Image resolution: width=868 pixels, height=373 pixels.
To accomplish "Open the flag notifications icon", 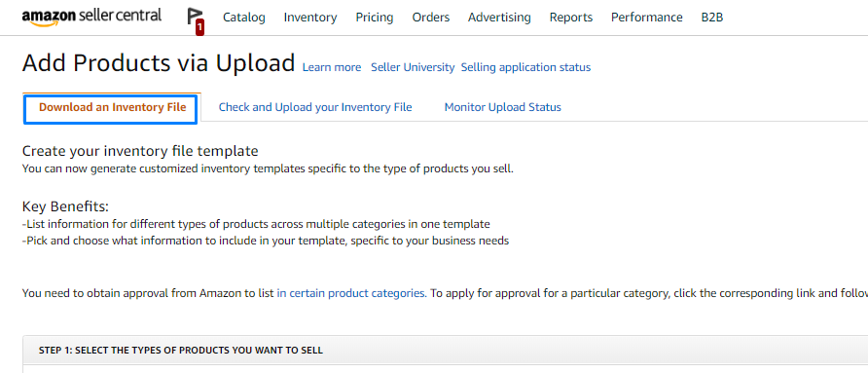I will tap(195, 21).
